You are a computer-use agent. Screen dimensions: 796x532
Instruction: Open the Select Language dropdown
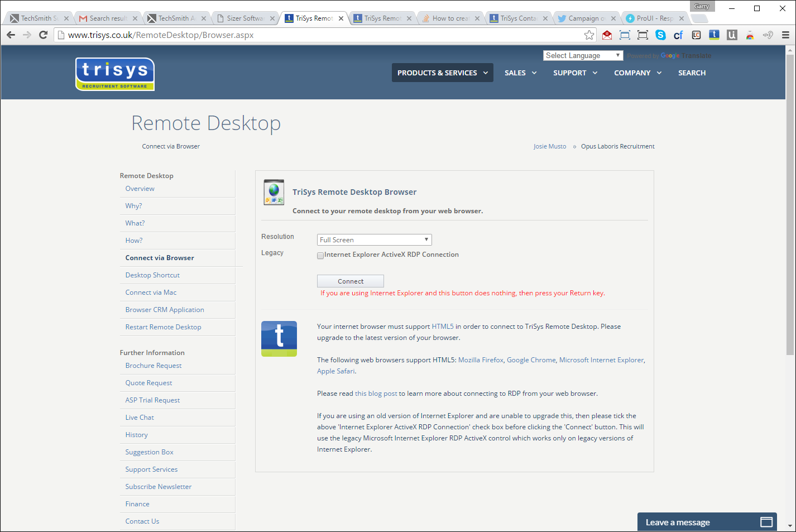[583, 55]
